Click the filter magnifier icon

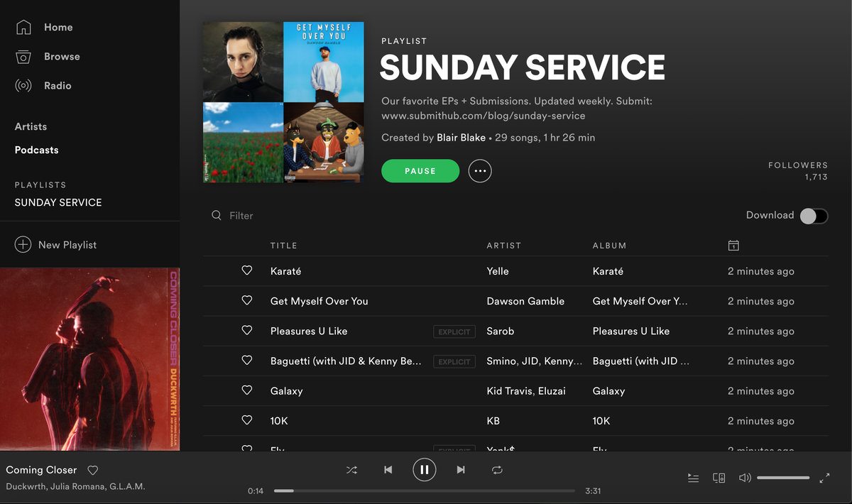pyautogui.click(x=217, y=215)
